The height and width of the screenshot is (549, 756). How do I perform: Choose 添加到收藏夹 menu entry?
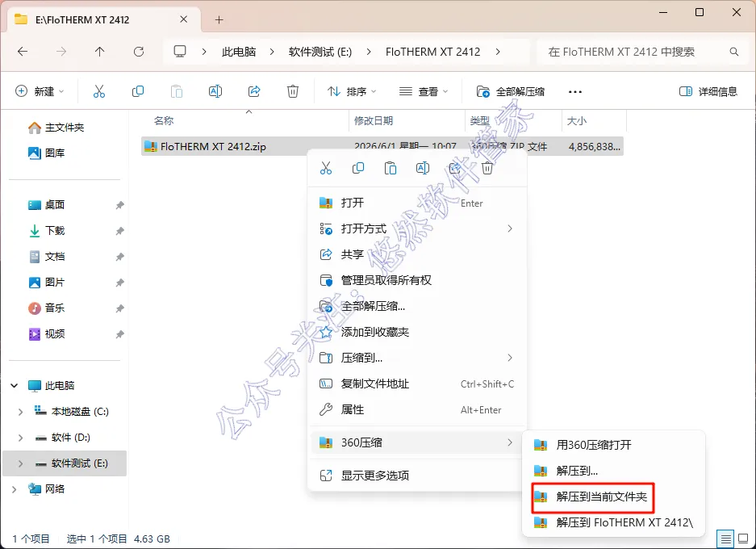(x=417, y=332)
